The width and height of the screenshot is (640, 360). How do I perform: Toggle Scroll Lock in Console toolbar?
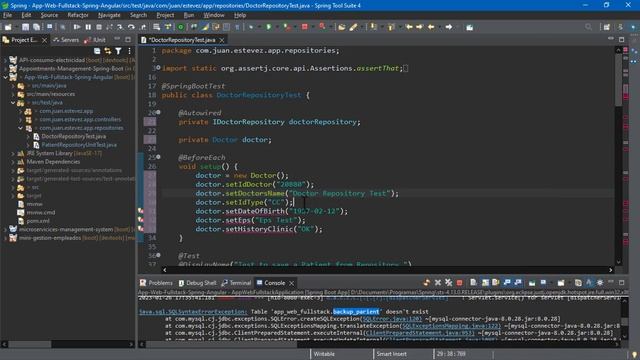coord(485,282)
